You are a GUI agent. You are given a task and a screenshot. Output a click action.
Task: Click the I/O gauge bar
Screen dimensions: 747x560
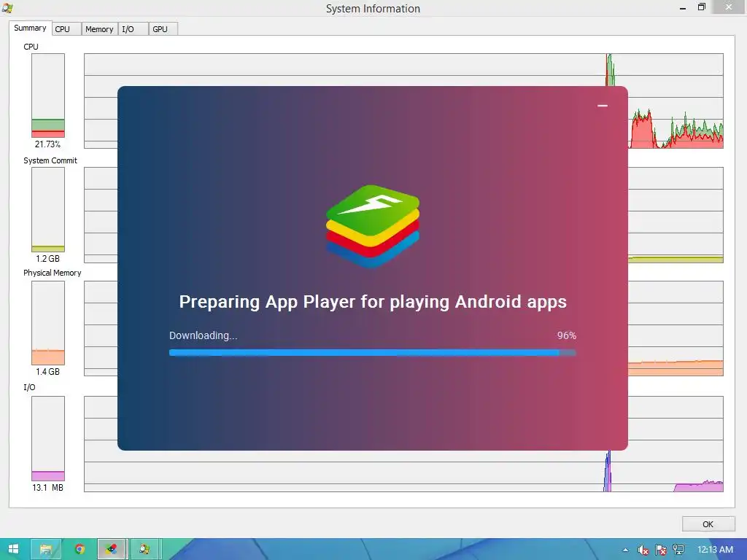48,438
